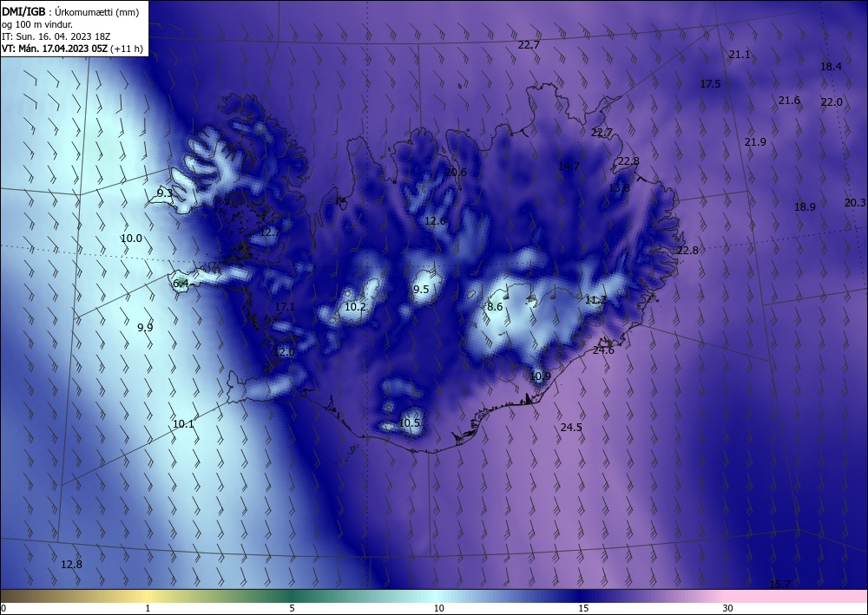Image resolution: width=868 pixels, height=615 pixels.
Task: Click the 24.5 value on the map
Action: (571, 428)
